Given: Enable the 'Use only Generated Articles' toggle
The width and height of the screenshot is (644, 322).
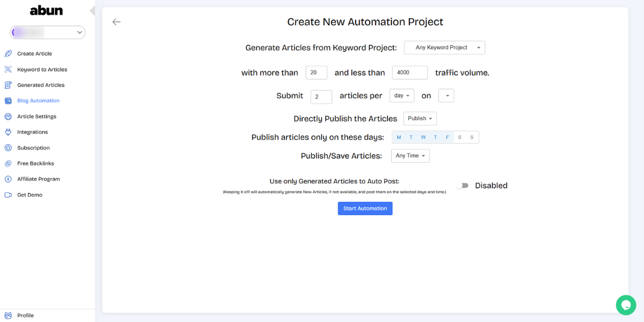Looking at the screenshot, I should 462,185.
